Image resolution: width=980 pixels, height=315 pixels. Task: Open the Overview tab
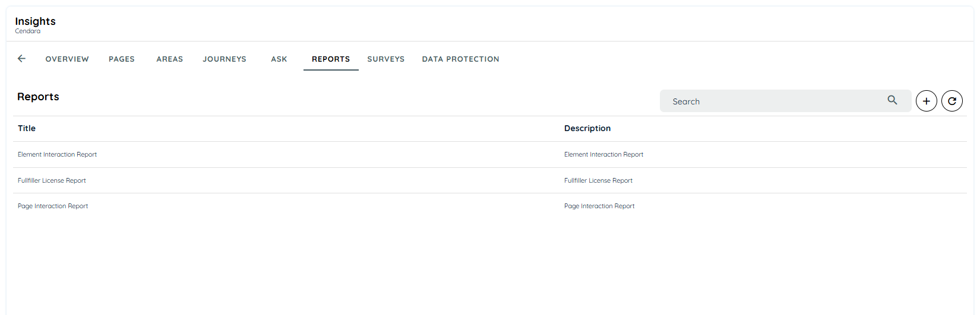click(x=67, y=59)
